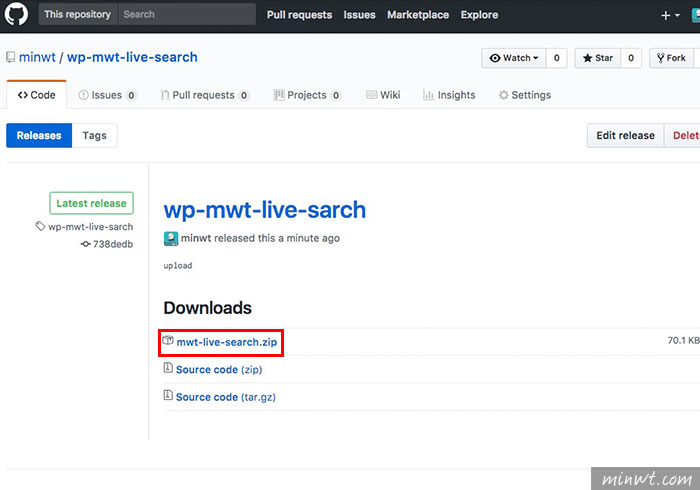Click the This repository search scope label

(78, 14)
